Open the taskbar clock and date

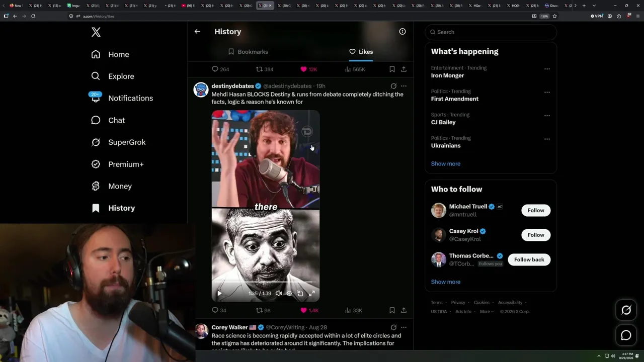627,356
